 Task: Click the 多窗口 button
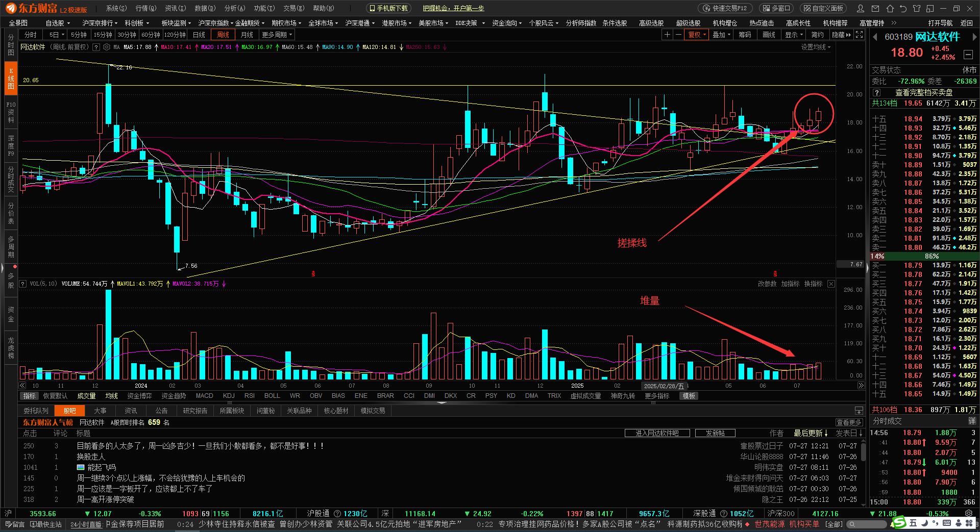[x=776, y=8]
